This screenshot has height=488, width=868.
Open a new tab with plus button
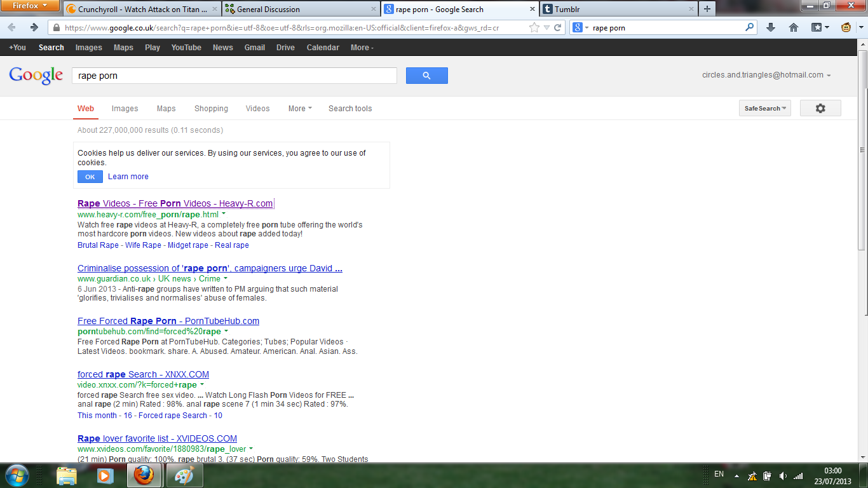coord(707,9)
